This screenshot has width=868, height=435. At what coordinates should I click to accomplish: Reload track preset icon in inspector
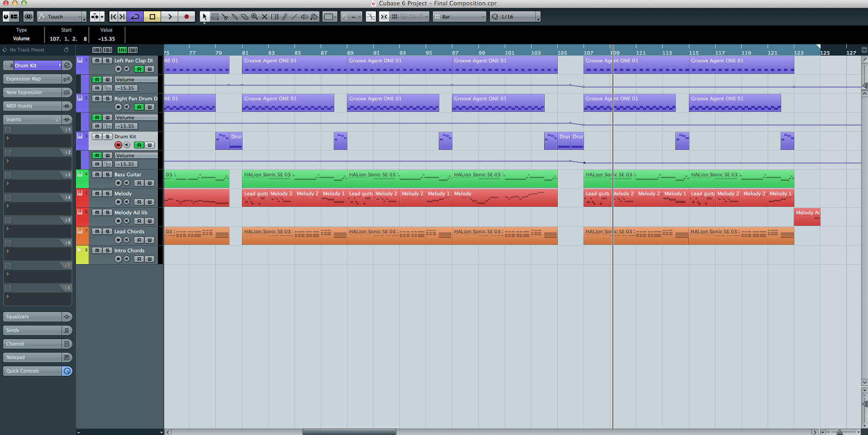coord(66,50)
